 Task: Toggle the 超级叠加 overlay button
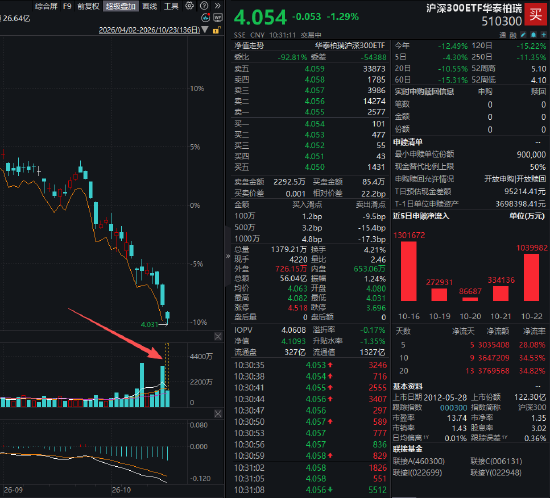121,6
